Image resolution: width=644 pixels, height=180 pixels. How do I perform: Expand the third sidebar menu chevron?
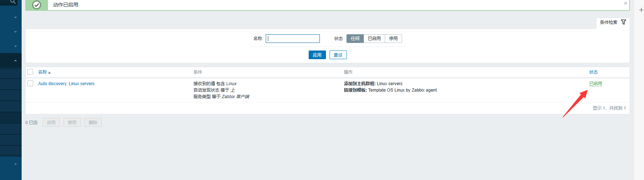16,46
